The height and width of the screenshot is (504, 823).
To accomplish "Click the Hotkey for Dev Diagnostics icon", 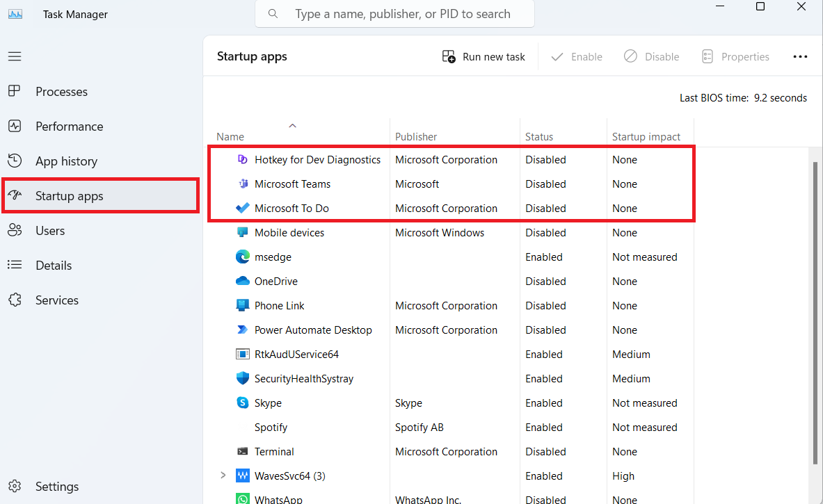I will (x=243, y=159).
